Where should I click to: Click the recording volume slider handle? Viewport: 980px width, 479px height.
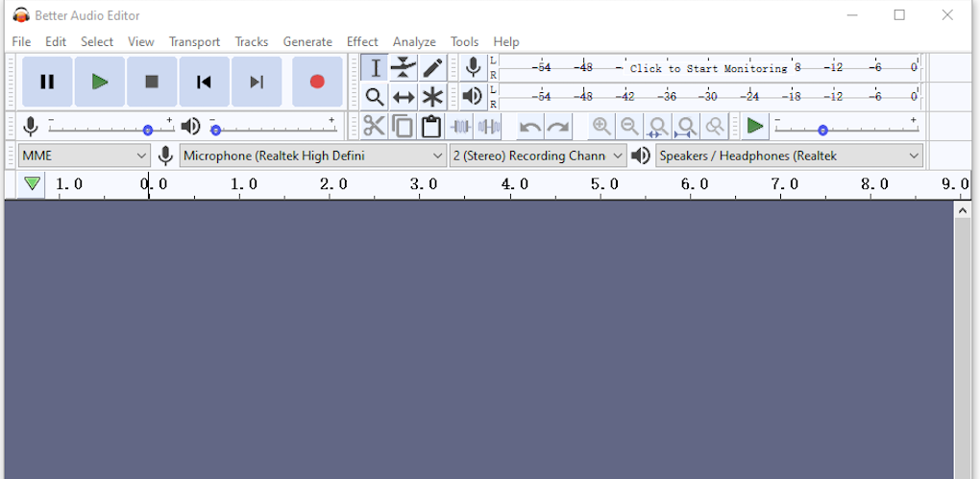click(x=147, y=130)
